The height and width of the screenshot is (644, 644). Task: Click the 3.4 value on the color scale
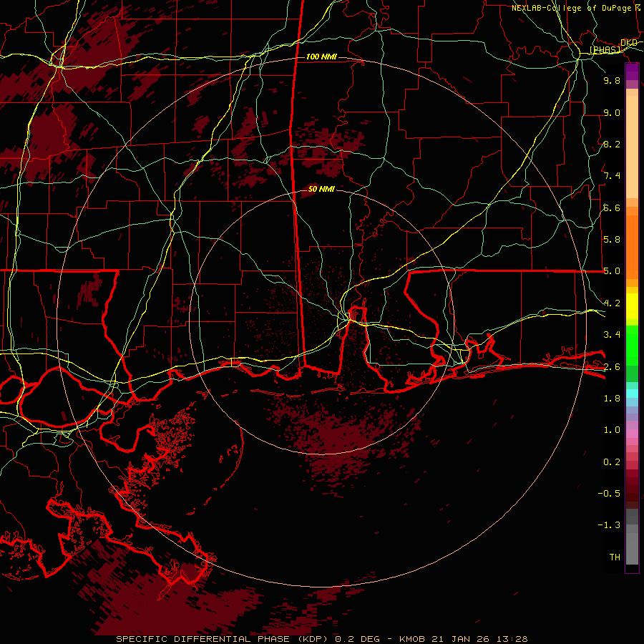tap(612, 335)
